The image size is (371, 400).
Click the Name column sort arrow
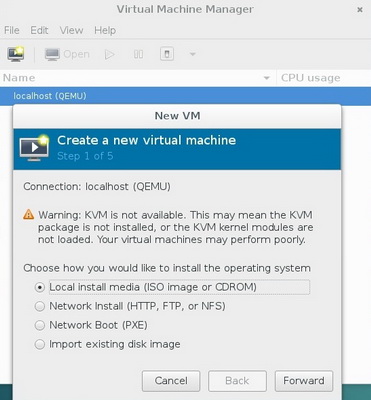point(267,78)
